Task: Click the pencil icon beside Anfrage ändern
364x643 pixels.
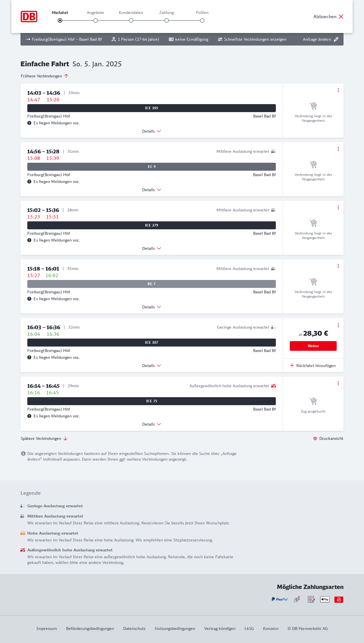Action: pos(336,39)
